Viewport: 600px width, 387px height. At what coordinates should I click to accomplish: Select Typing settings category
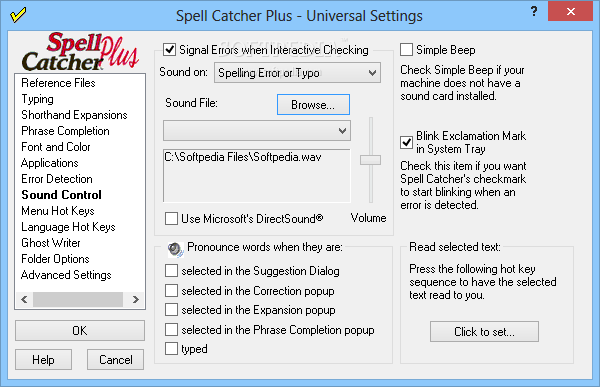38,99
